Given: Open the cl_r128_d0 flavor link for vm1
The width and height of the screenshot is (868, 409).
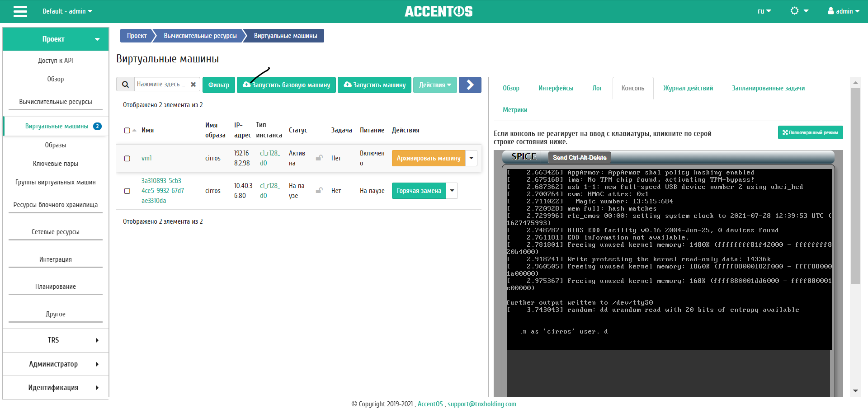Looking at the screenshot, I should (x=270, y=158).
